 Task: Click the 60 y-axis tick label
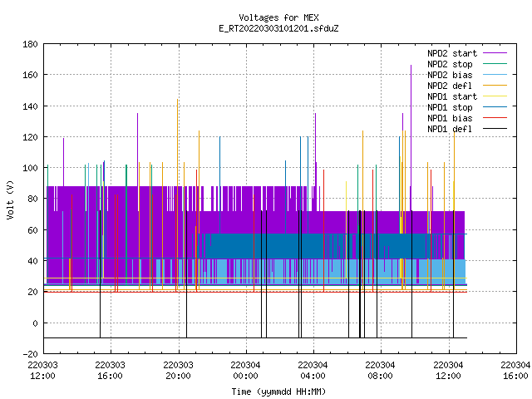(x=32, y=230)
